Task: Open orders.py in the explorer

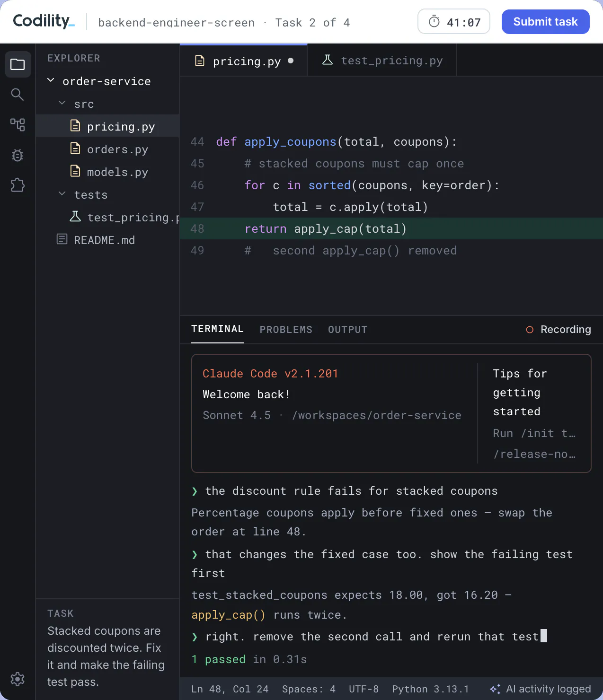Action: (x=107, y=149)
